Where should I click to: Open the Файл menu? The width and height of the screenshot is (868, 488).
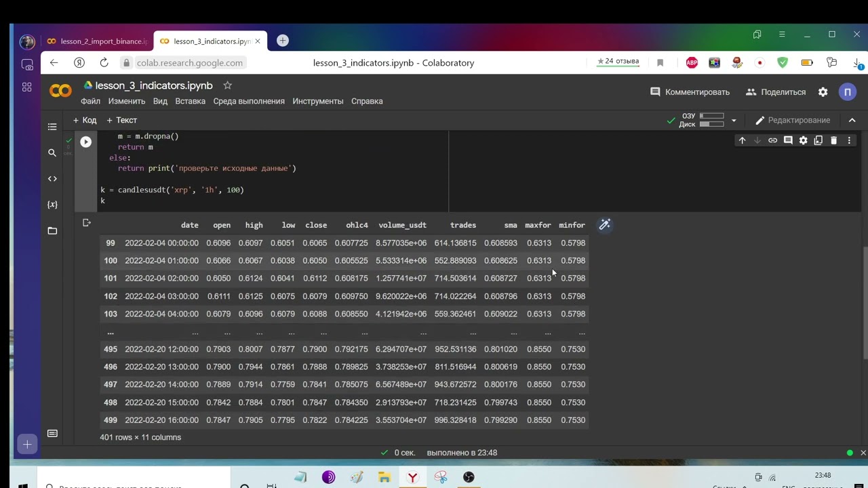pos(90,101)
